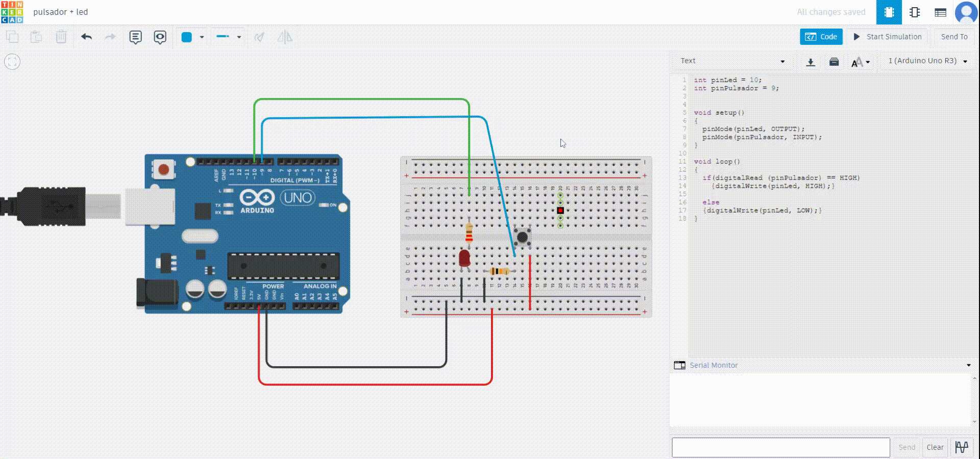
Task: Click the Paste icon in toolbar
Action: 36,37
